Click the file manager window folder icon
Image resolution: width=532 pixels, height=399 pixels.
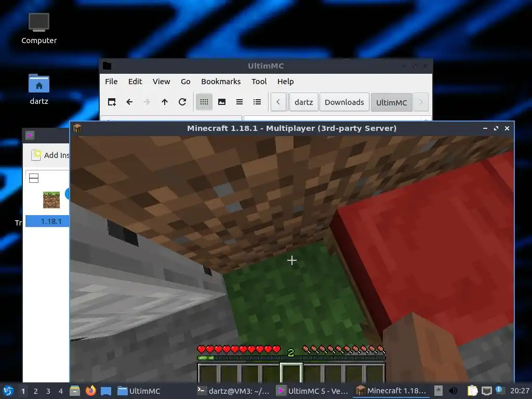point(107,66)
